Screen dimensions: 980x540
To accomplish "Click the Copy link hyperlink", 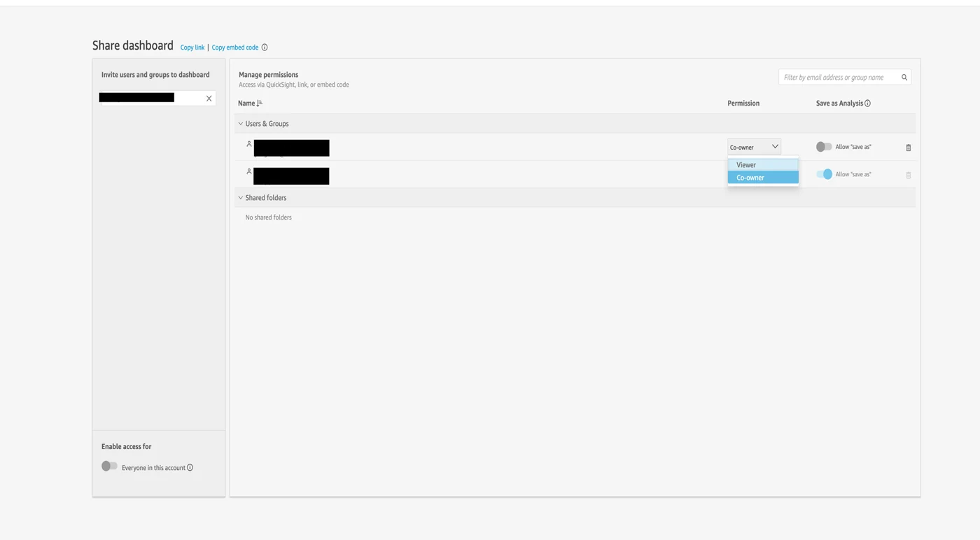I will pyautogui.click(x=192, y=48).
